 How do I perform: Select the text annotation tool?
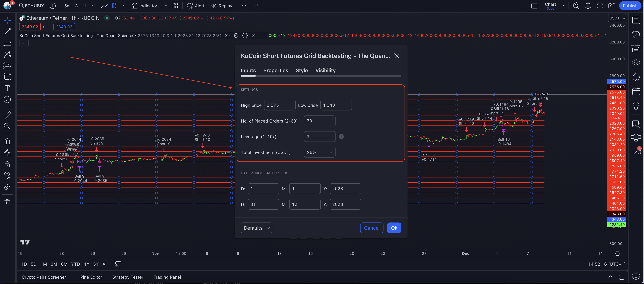point(7,88)
